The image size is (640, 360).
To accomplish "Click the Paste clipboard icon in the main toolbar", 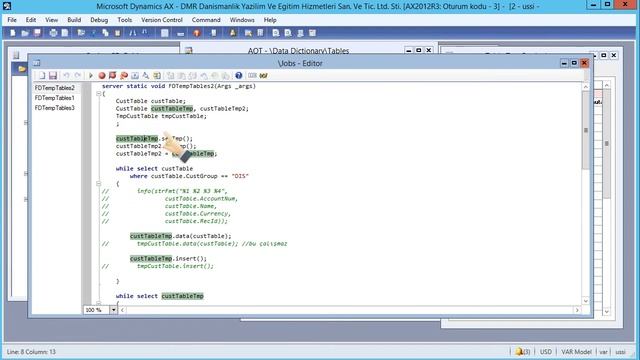I will 118,33.
